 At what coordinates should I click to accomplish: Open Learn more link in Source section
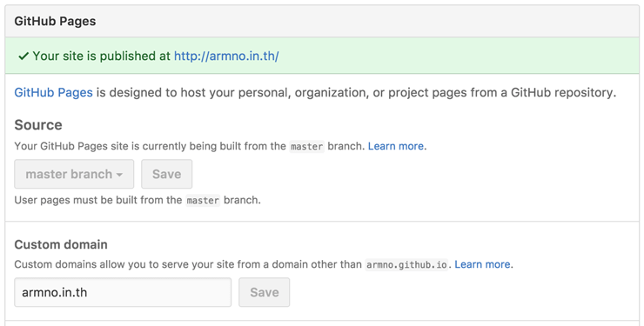[395, 146]
